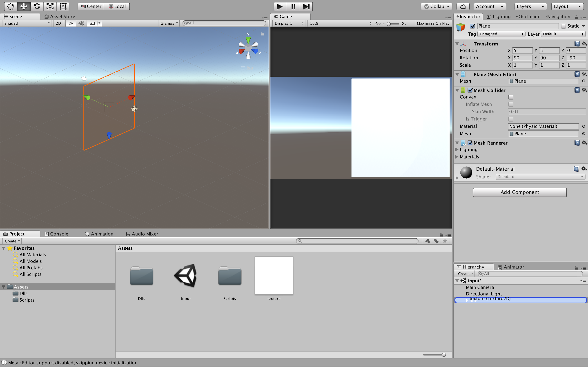Click Add Component button in Inspector

(519, 192)
